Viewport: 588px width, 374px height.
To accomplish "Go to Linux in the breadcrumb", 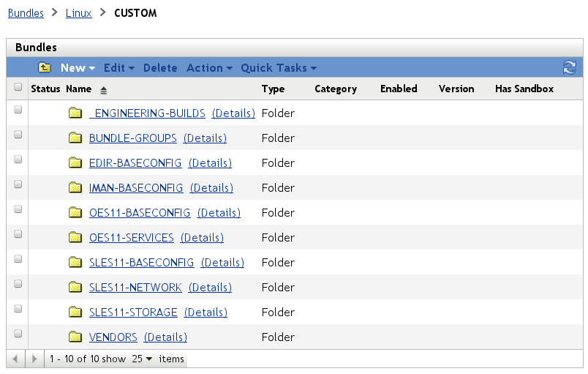I will (x=79, y=13).
